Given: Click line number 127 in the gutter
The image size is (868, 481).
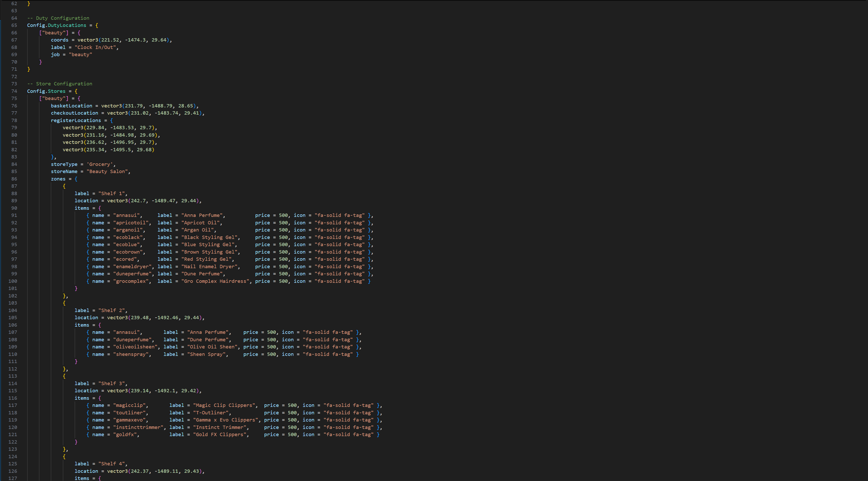Looking at the screenshot, I should [13, 478].
